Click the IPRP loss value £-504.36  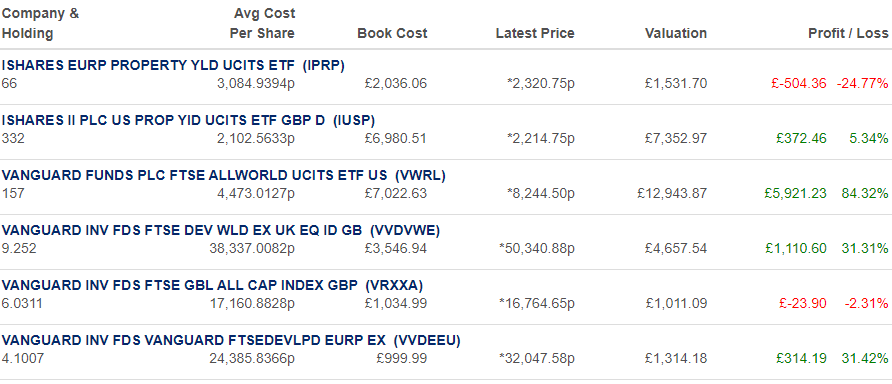click(x=799, y=84)
